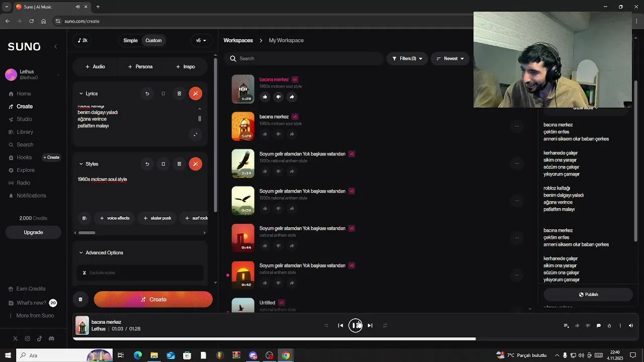Undo Lyrics changes
This screenshot has height=362, width=644.
(147, 94)
